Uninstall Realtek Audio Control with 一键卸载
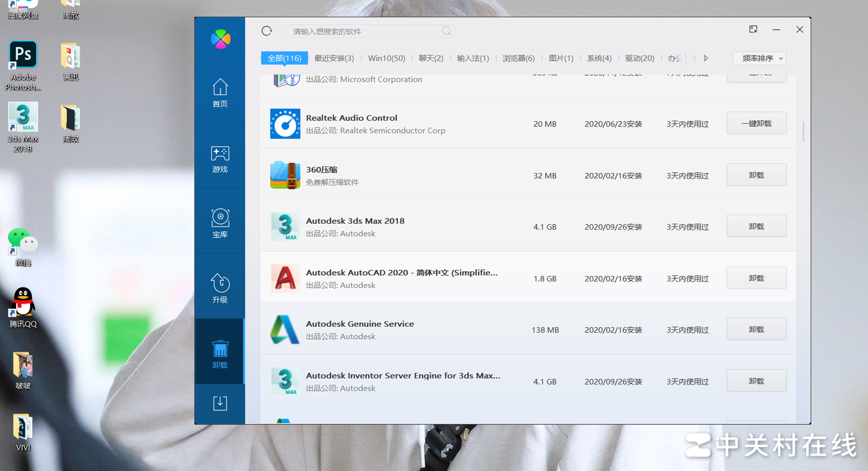 (756, 123)
